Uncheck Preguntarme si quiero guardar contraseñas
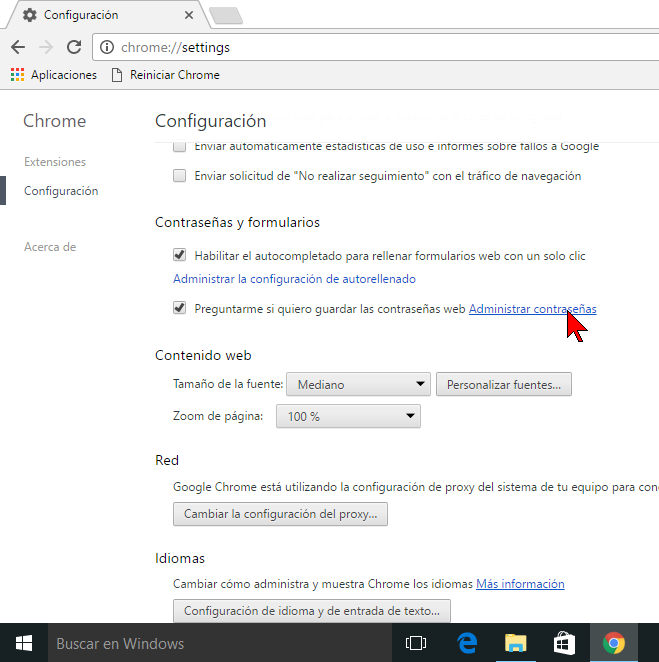659x662 pixels. click(x=179, y=308)
